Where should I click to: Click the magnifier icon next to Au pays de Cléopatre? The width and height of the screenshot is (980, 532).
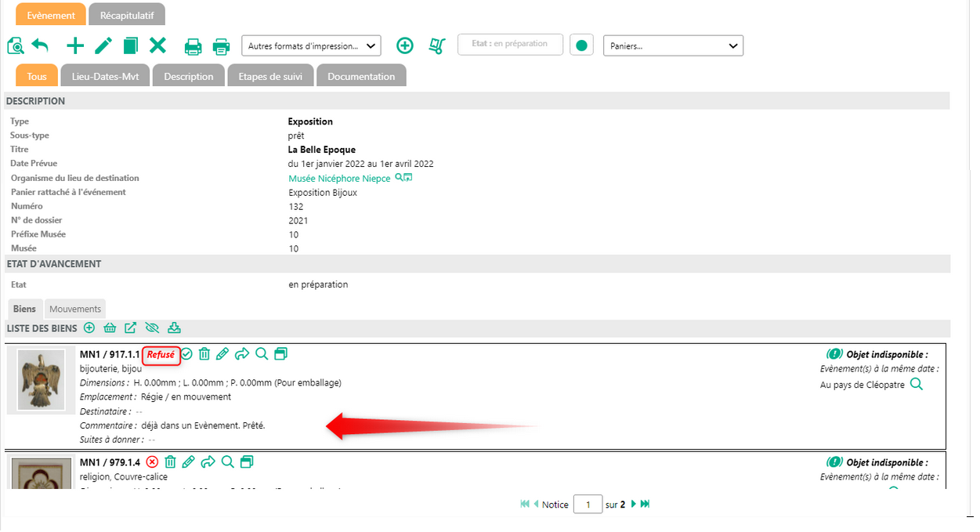point(916,384)
